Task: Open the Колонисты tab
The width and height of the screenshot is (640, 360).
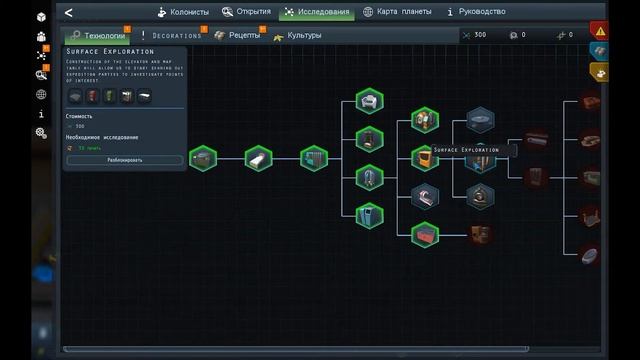Action: pyautogui.click(x=183, y=12)
